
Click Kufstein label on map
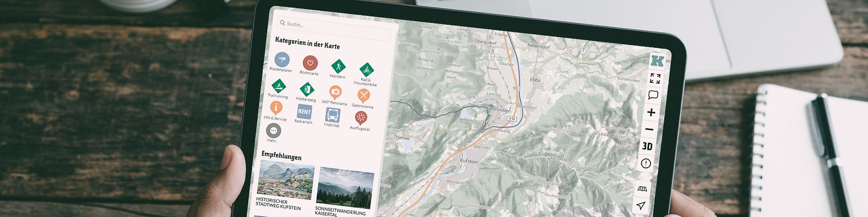tap(468, 161)
